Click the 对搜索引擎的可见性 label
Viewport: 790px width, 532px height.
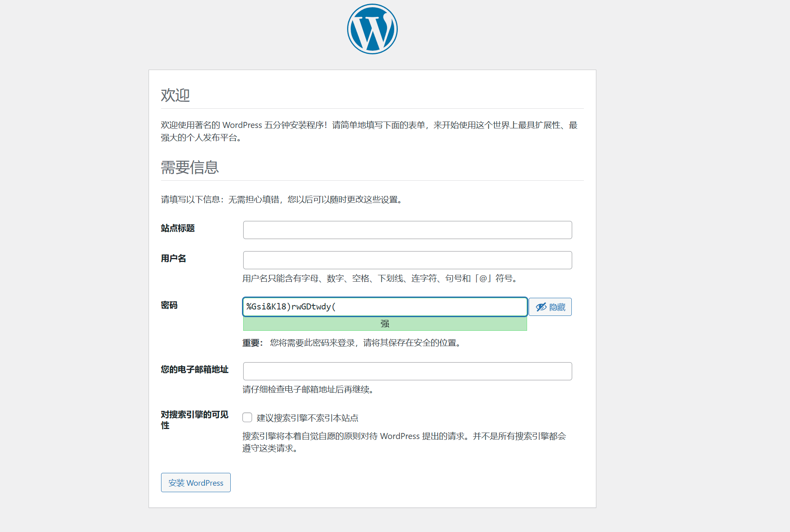click(x=195, y=420)
